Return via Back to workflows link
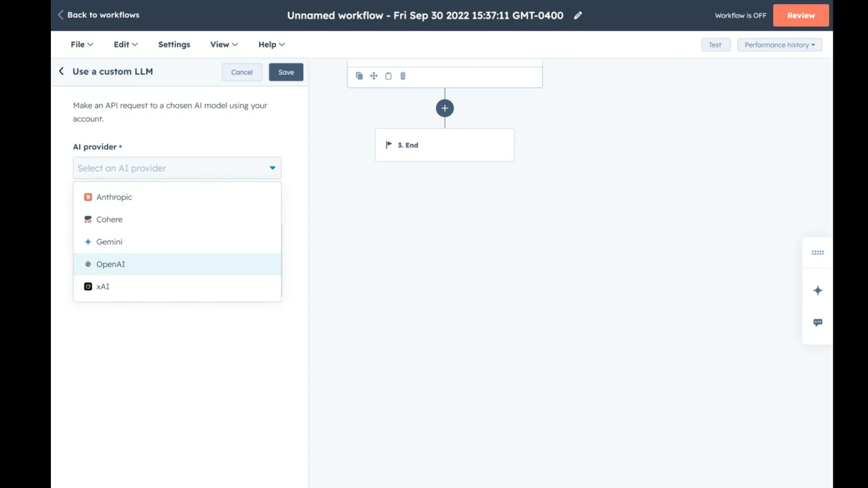 [98, 15]
